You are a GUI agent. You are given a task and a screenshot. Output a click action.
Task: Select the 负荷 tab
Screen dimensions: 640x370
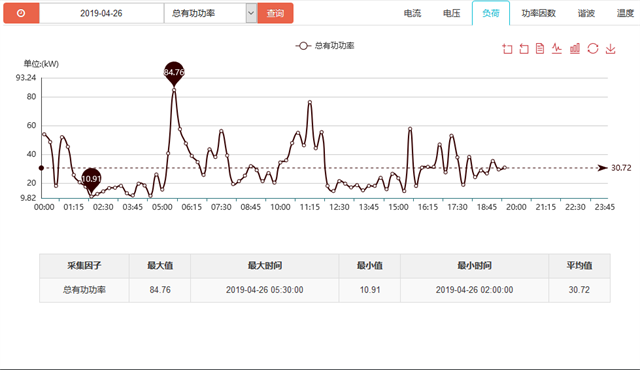click(491, 13)
